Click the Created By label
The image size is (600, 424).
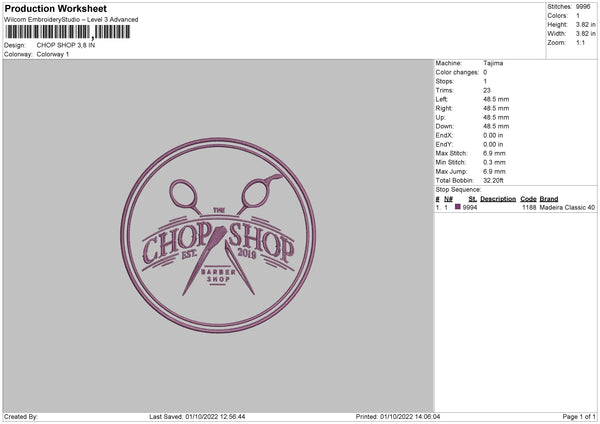(21, 416)
